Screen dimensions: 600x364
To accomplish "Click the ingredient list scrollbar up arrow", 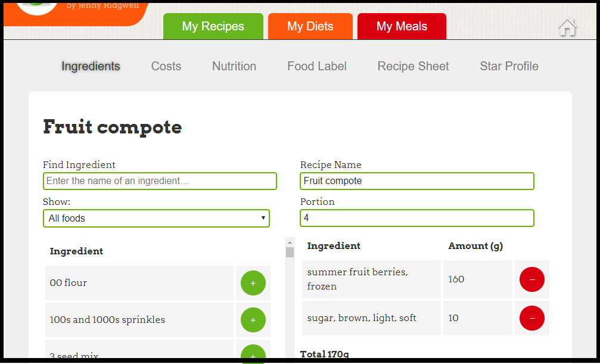I will (290, 242).
